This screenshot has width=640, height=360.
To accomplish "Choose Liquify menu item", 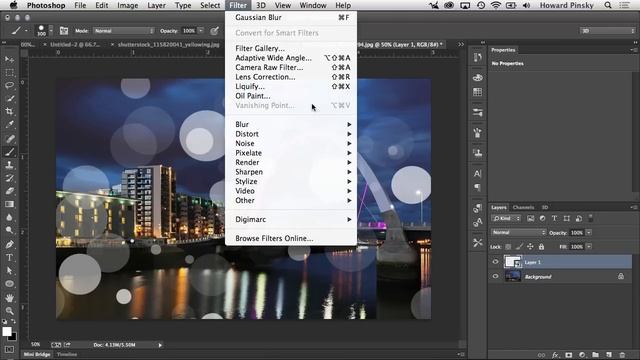I will pos(291,87).
